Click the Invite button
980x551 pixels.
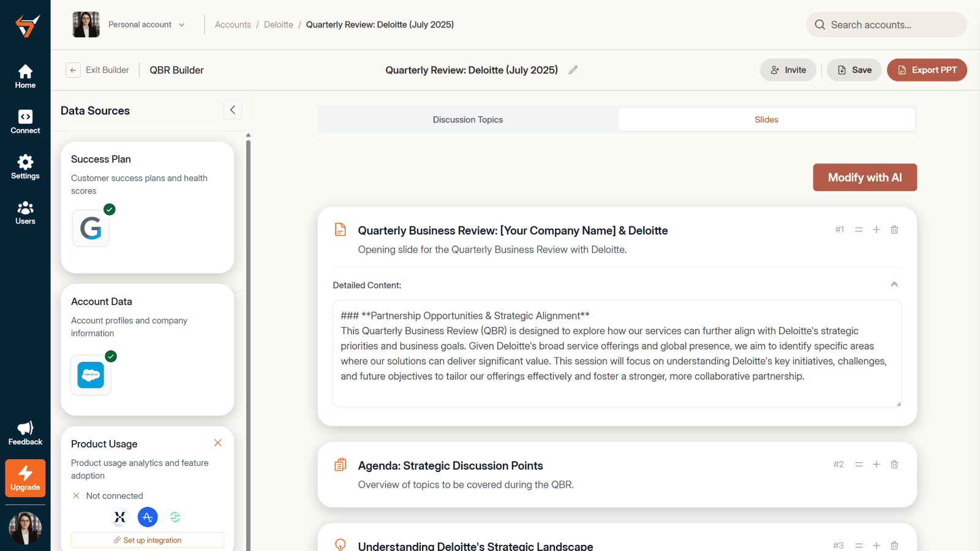click(788, 70)
